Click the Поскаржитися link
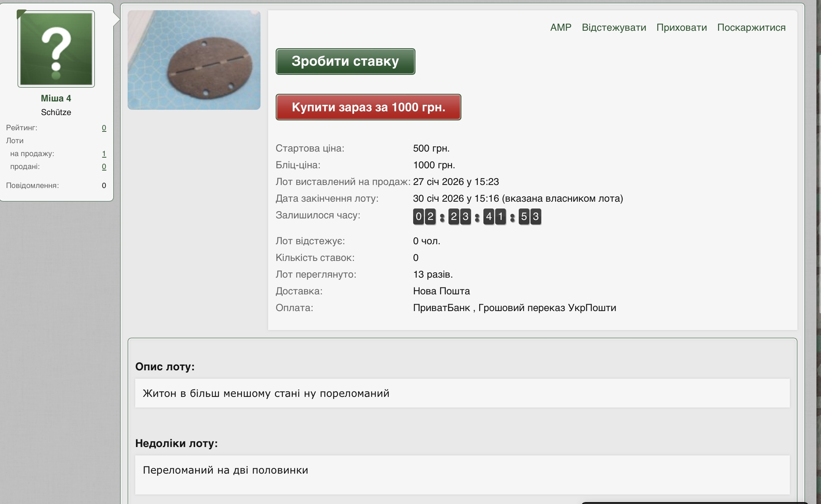The height and width of the screenshot is (504, 821). pyautogui.click(x=751, y=28)
